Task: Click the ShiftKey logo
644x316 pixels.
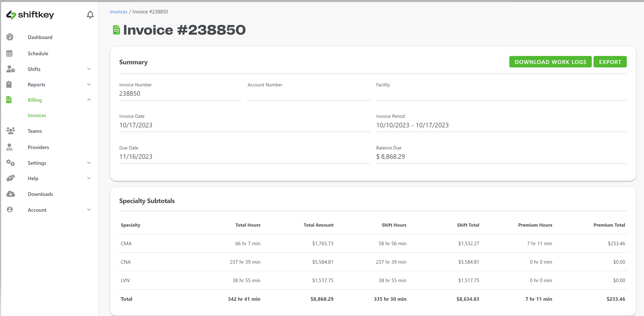Action: (30, 15)
